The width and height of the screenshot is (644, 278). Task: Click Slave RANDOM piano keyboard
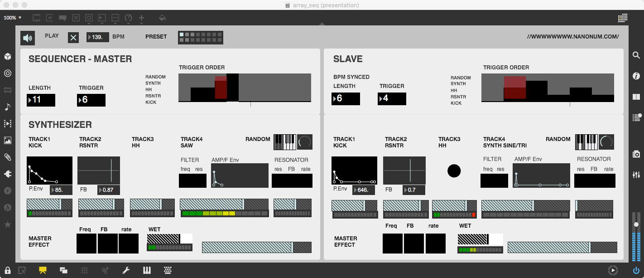586,142
